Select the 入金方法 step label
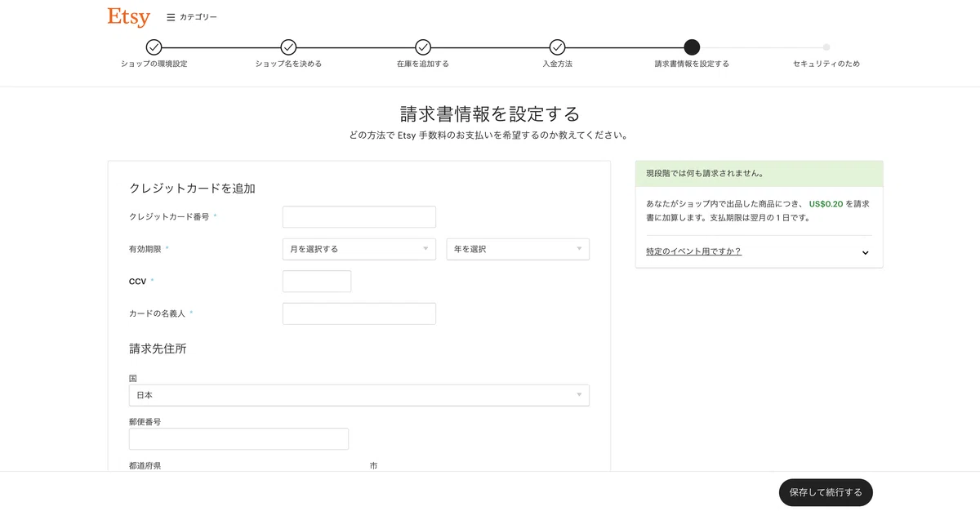This screenshot has height=511, width=980. click(557, 64)
